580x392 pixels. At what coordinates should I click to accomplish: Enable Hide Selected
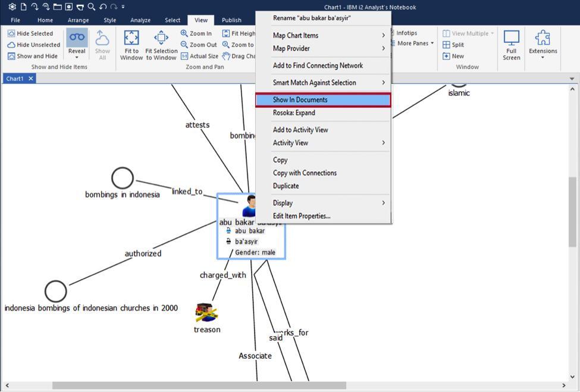28,33
